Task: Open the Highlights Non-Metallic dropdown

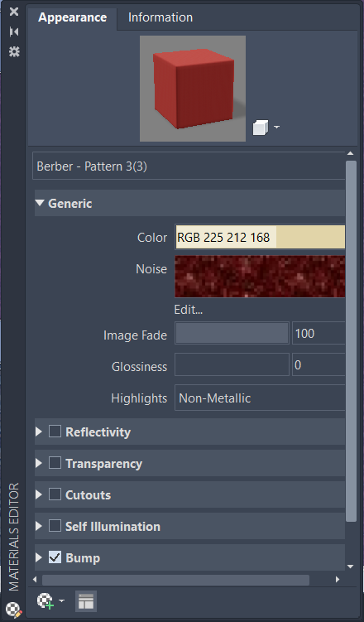Action: (x=260, y=398)
